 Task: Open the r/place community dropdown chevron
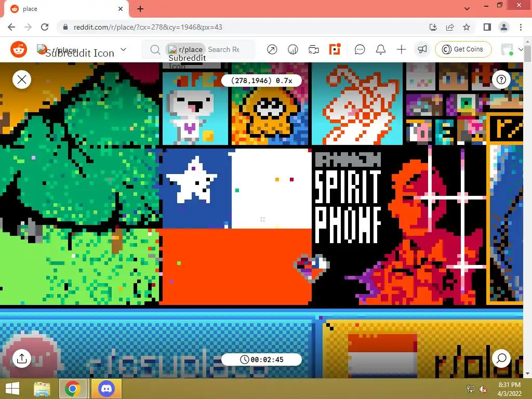124,49
